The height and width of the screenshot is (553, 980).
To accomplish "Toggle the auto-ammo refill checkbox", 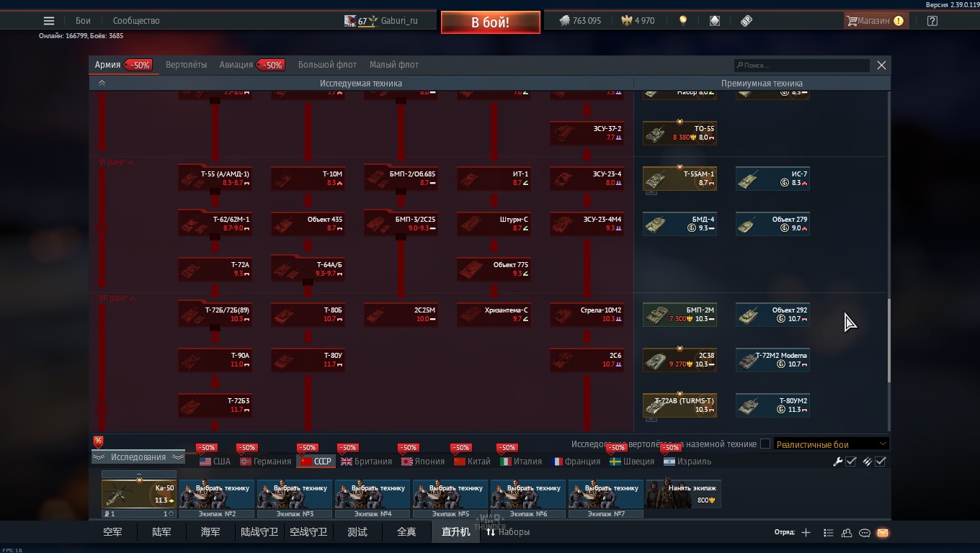I will click(881, 462).
